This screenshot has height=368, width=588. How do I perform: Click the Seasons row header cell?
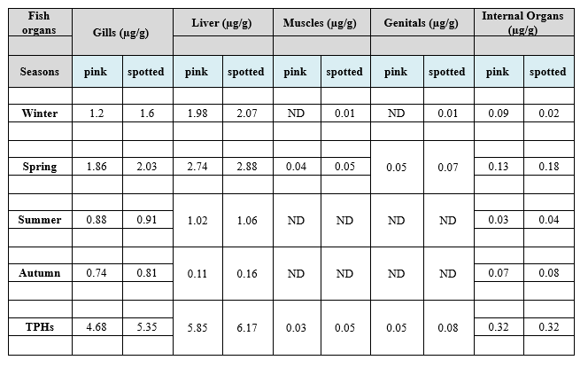(39, 72)
